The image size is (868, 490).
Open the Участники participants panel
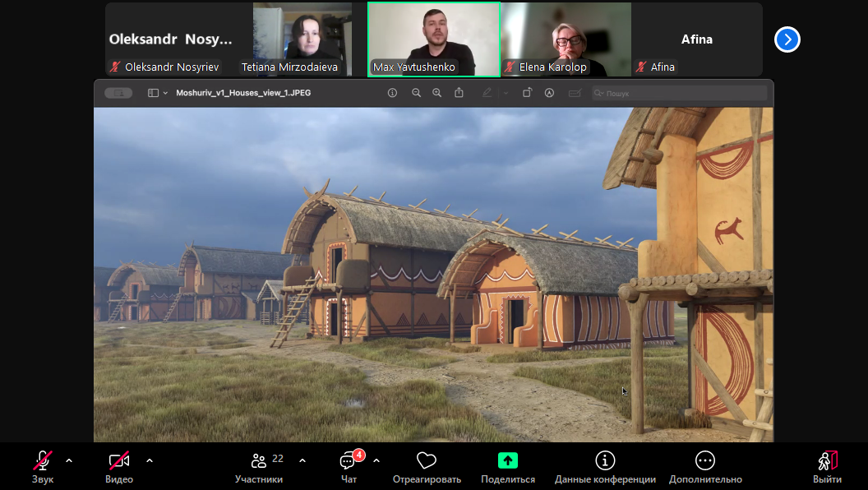[x=259, y=466]
